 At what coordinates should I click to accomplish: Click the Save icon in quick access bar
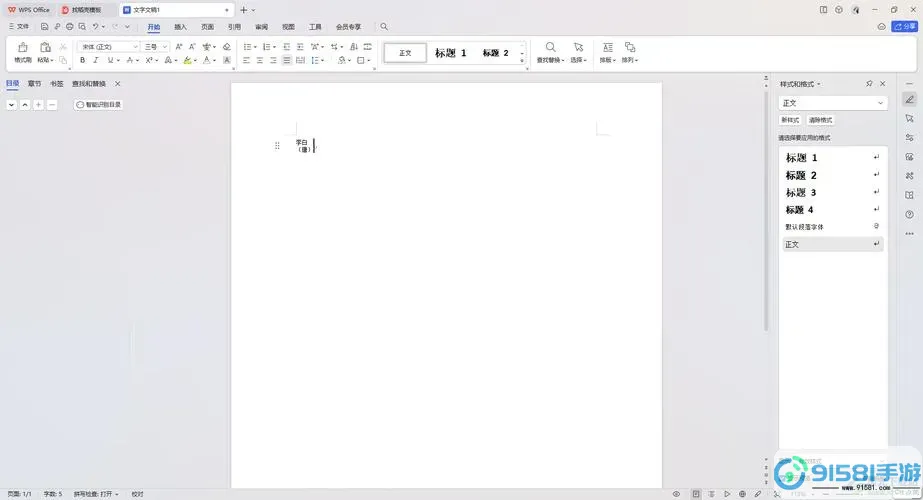(44, 27)
